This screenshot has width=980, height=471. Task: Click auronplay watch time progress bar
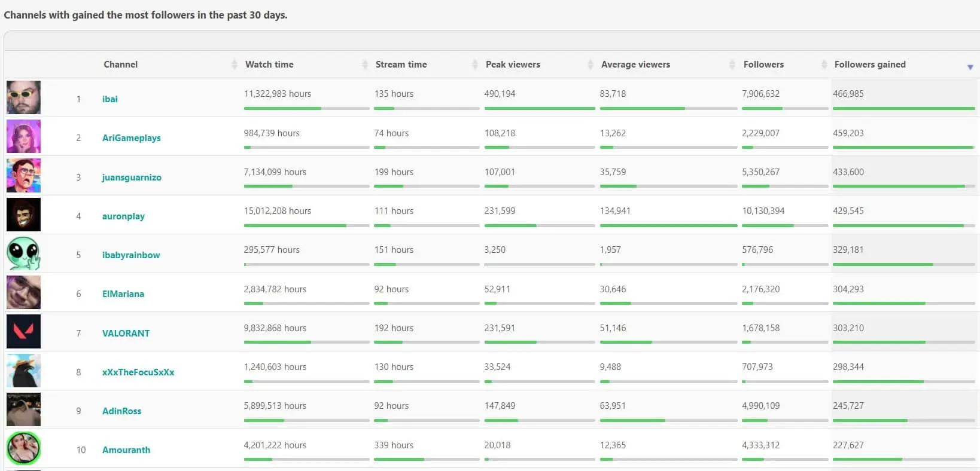306,225
